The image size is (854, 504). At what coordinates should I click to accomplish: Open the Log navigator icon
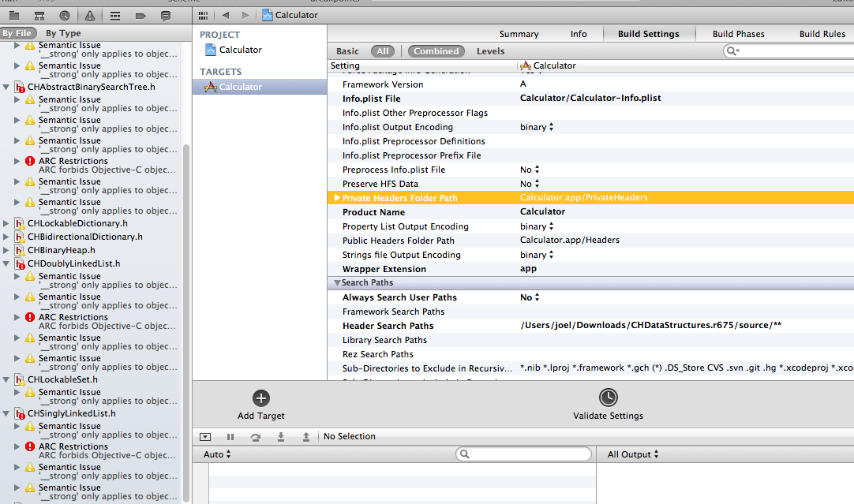[x=166, y=15]
